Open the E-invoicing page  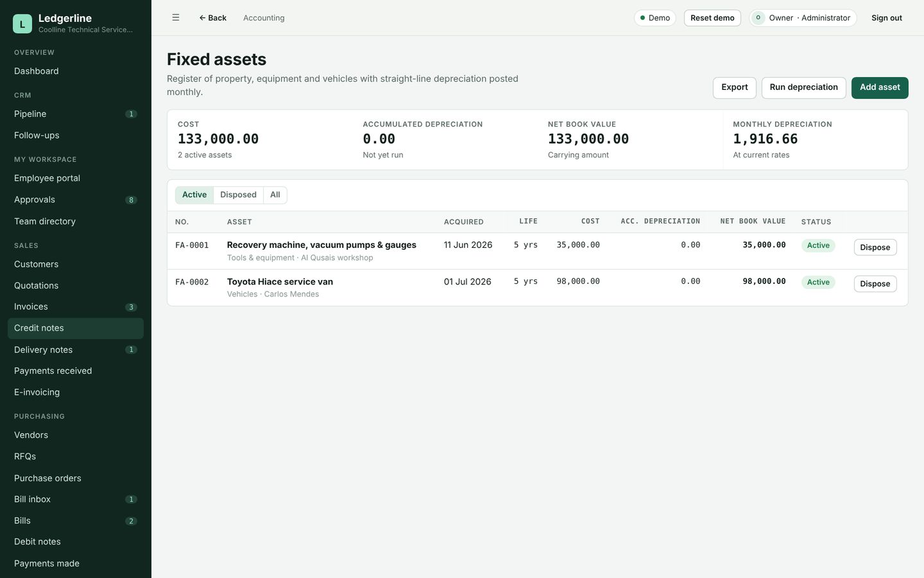pyautogui.click(x=76, y=392)
